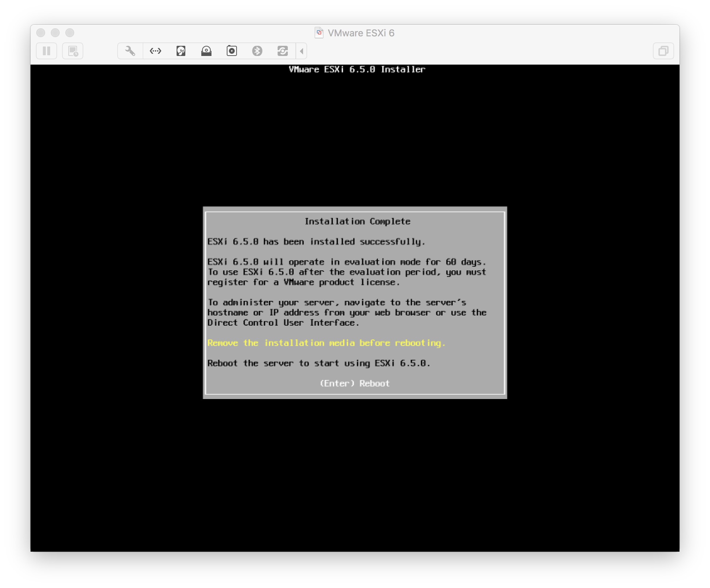This screenshot has height=588, width=710.
Task: Zoom the window with the green traffic light
Action: pos(69,33)
